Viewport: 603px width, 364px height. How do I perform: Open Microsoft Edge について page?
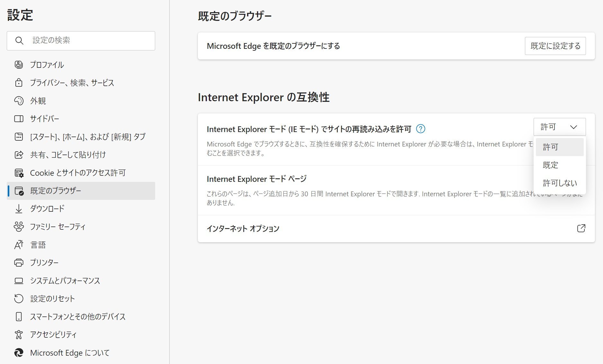click(81, 352)
